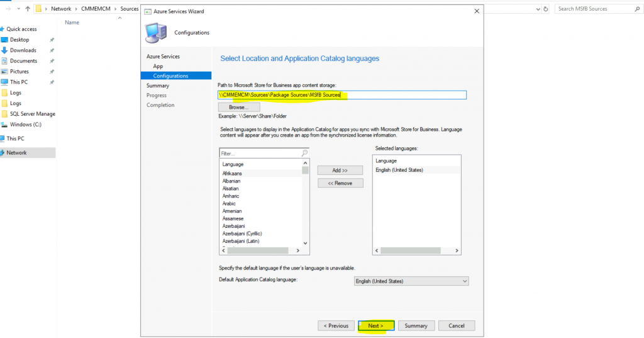The height and width of the screenshot is (338, 644).
Task: Open Desktop in Explorer Quick access
Action: pyautogui.click(x=19, y=40)
